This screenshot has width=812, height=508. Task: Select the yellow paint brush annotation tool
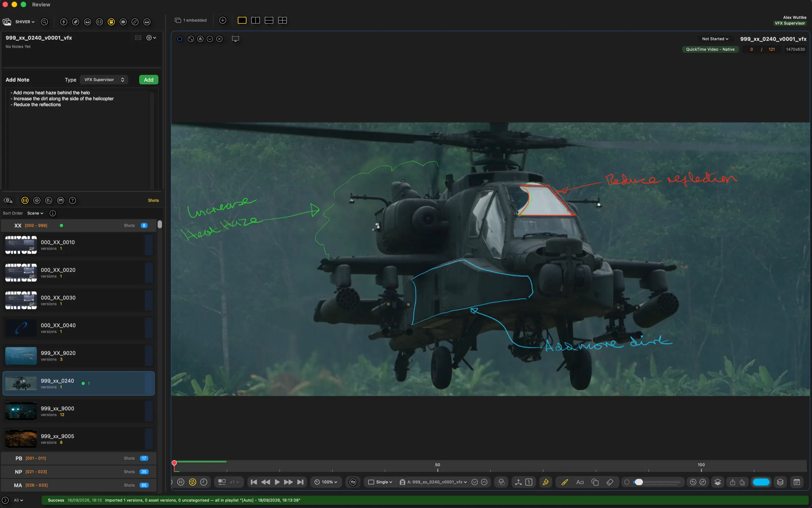(565, 482)
